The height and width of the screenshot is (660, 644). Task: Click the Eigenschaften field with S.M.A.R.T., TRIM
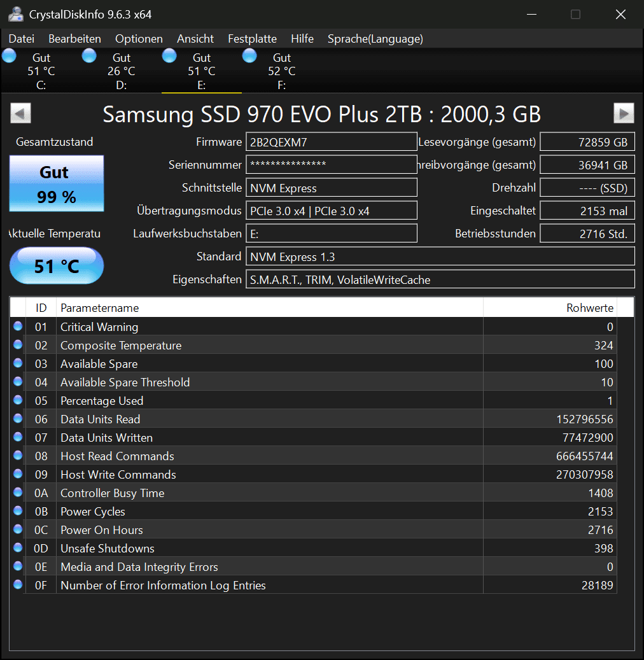(440, 279)
